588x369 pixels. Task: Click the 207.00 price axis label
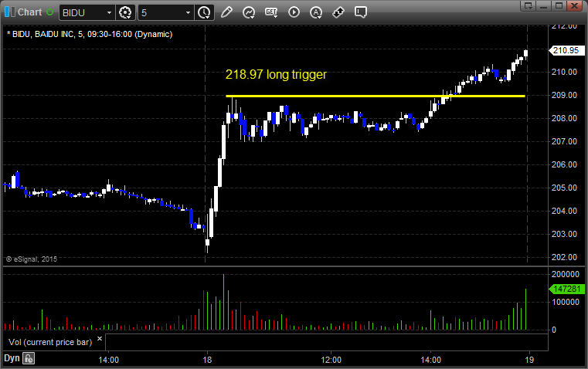pyautogui.click(x=564, y=141)
